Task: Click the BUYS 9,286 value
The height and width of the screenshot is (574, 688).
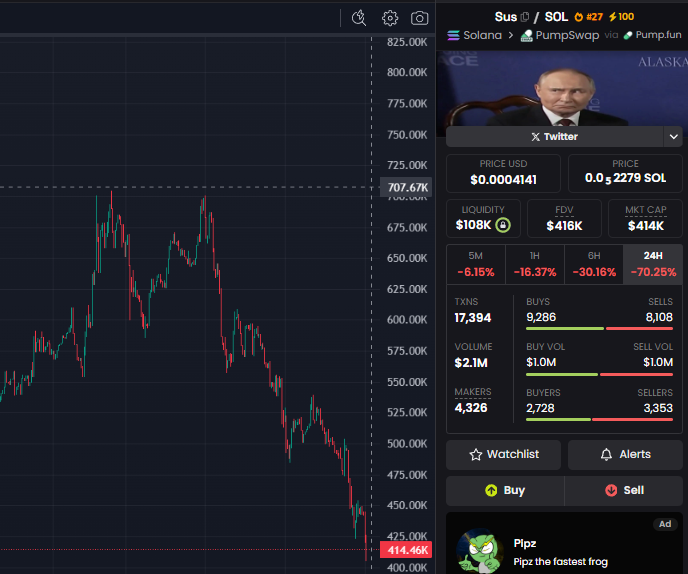Action: tap(541, 317)
